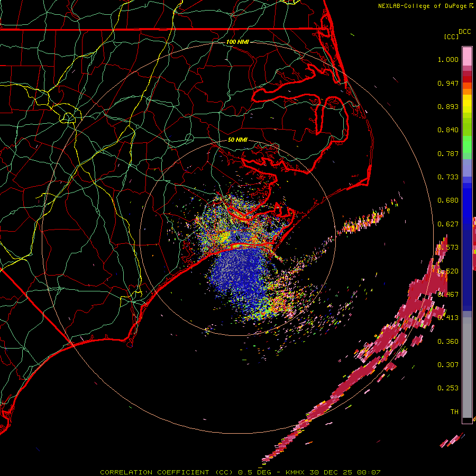Click the 100 NMI range ring label

click(237, 42)
